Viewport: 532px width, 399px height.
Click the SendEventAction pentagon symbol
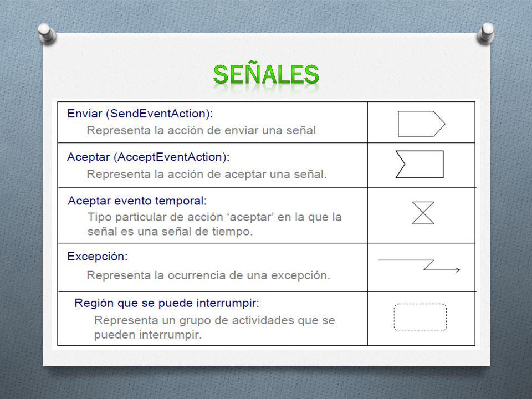tap(421, 124)
